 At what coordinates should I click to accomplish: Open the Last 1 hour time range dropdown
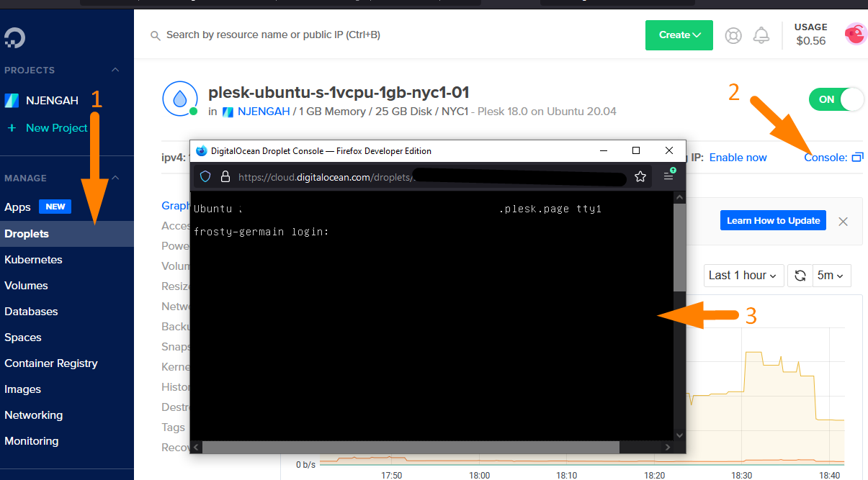point(743,275)
